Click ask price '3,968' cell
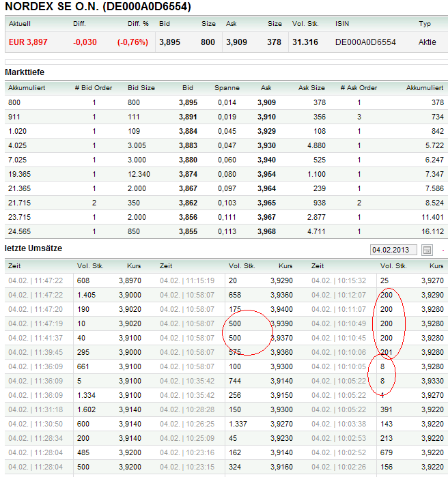The height and width of the screenshot is (477, 448). click(266, 231)
